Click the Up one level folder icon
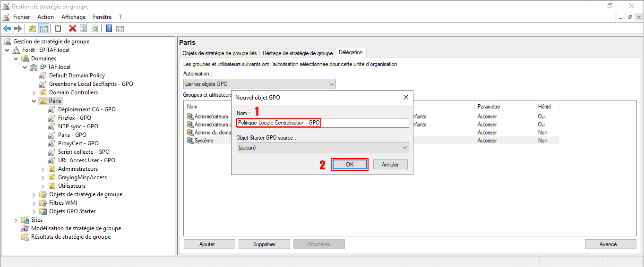Image resolution: width=644 pixels, height=267 pixels. [33, 28]
